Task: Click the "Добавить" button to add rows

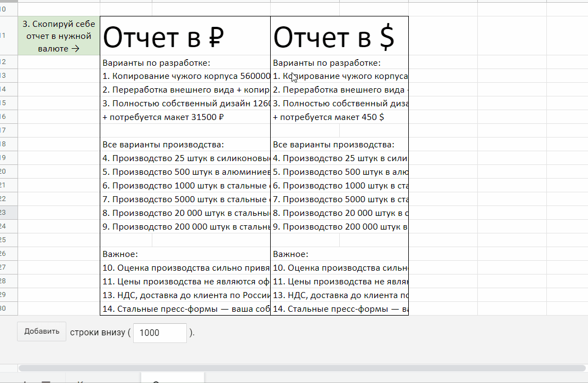Action: tap(42, 331)
